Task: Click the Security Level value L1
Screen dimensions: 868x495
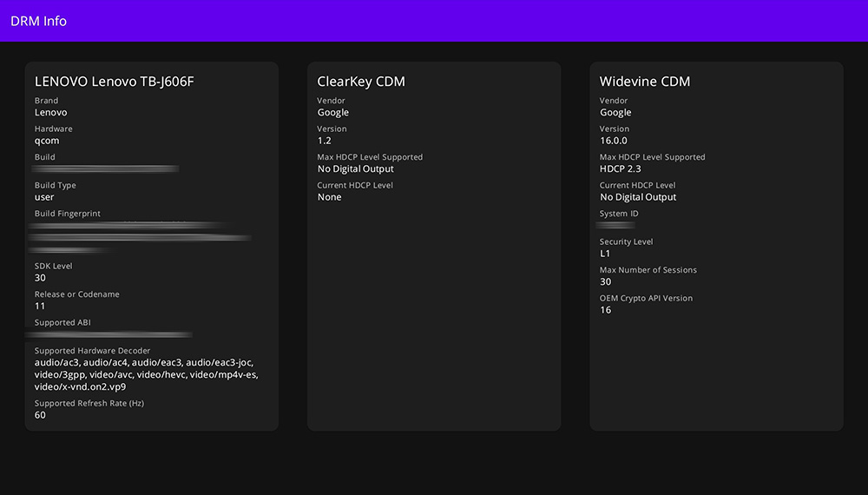Action: 605,254
